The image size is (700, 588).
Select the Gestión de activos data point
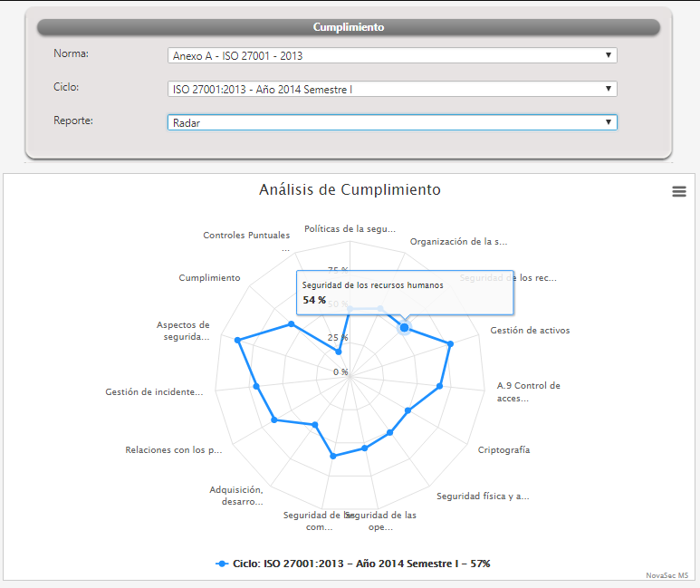(x=450, y=343)
